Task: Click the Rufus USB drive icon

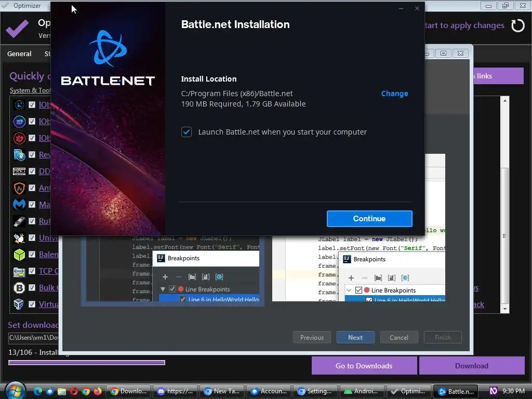Action: 19,221
